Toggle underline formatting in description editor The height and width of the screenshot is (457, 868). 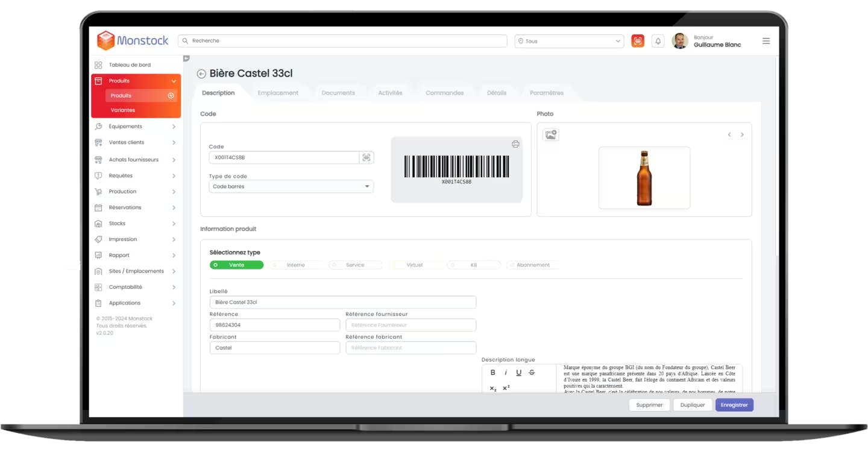(518, 373)
